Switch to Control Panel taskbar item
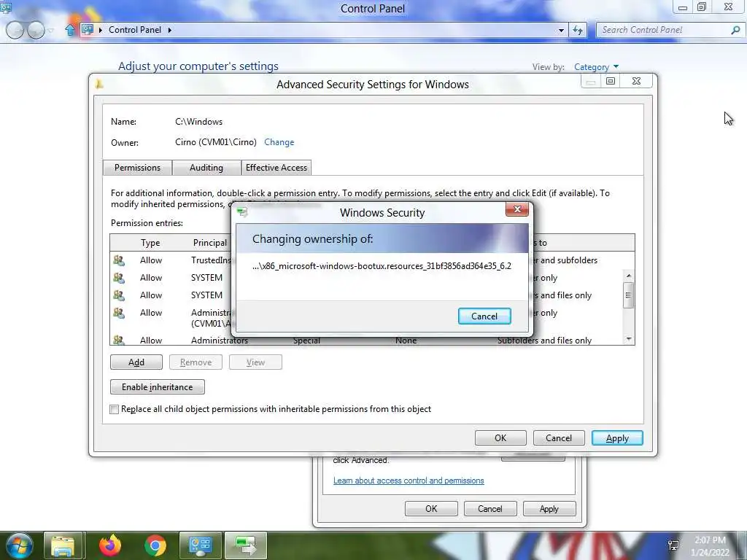The width and height of the screenshot is (747, 560). [x=200, y=545]
